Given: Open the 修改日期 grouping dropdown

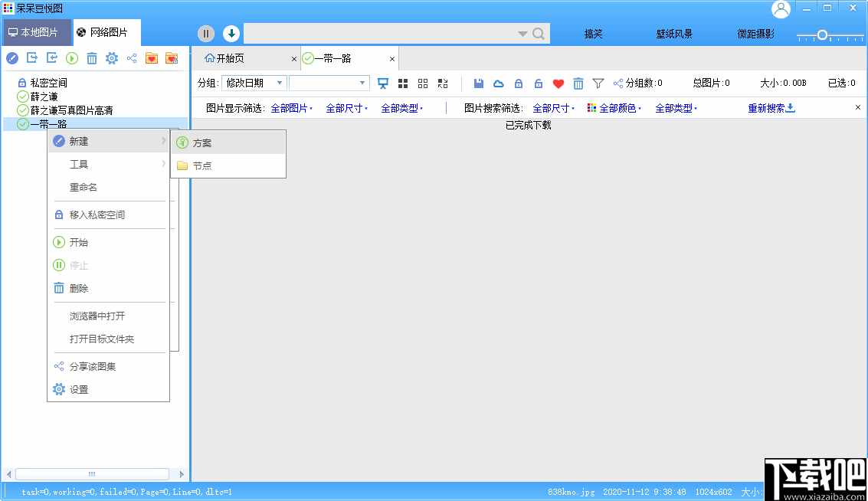Looking at the screenshot, I should pyautogui.click(x=253, y=83).
